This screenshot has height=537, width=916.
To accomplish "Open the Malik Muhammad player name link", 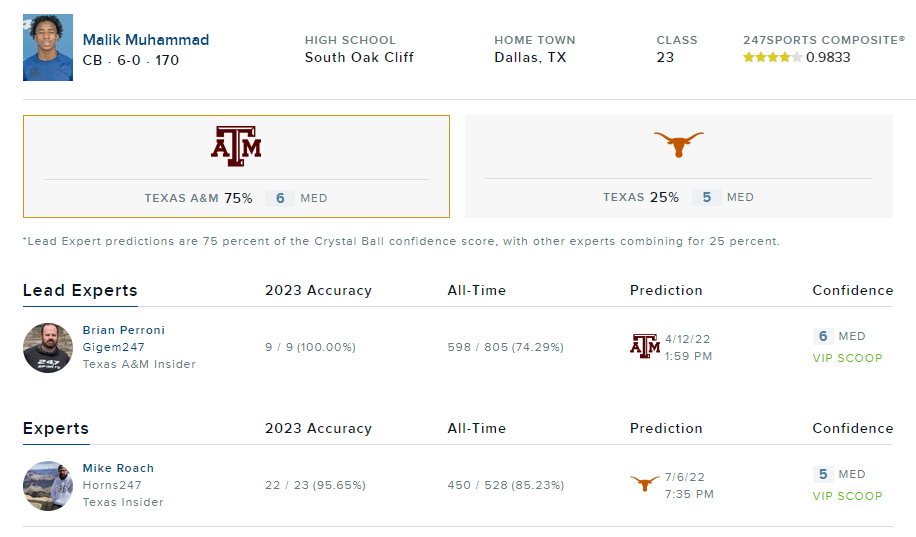I will pos(146,40).
